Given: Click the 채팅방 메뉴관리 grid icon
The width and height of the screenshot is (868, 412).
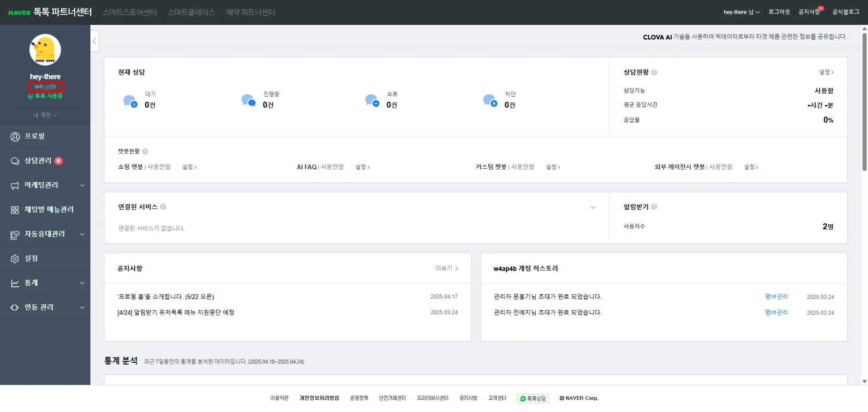Looking at the screenshot, I should tap(15, 210).
